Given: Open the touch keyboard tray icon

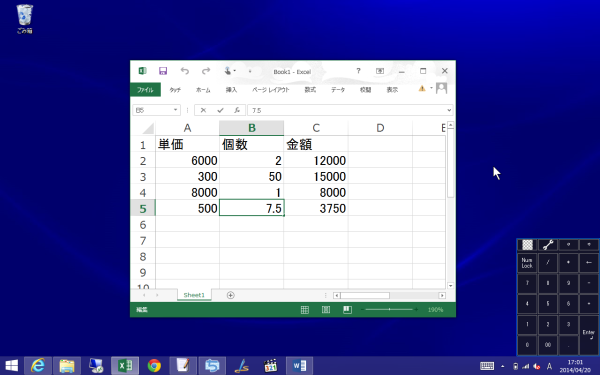Looking at the screenshot, I should [487, 366].
